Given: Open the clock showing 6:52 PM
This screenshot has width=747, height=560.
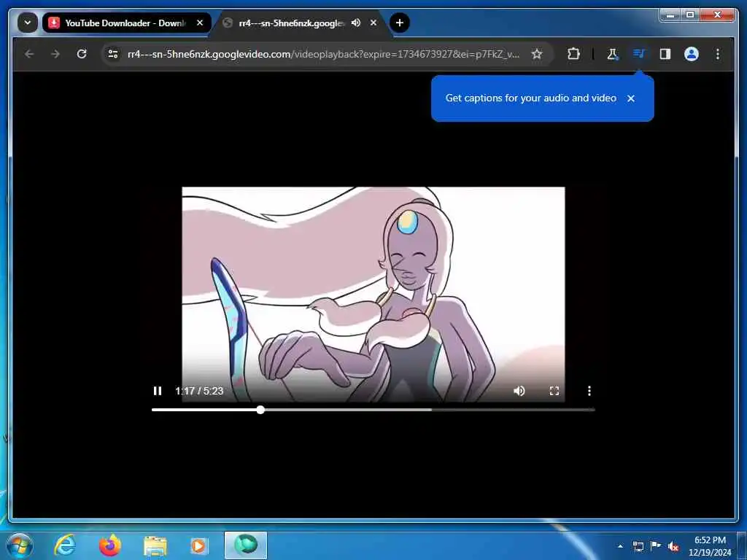Looking at the screenshot, I should point(709,546).
